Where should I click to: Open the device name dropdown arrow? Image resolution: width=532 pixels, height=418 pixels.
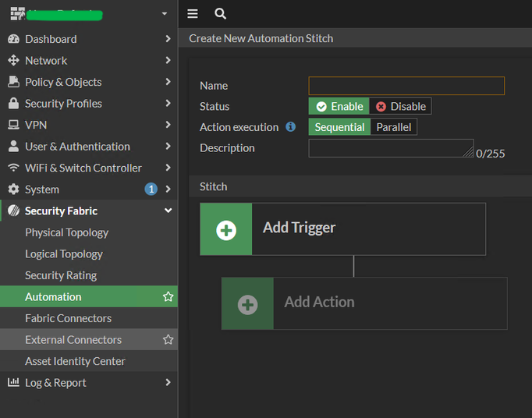pos(164,14)
